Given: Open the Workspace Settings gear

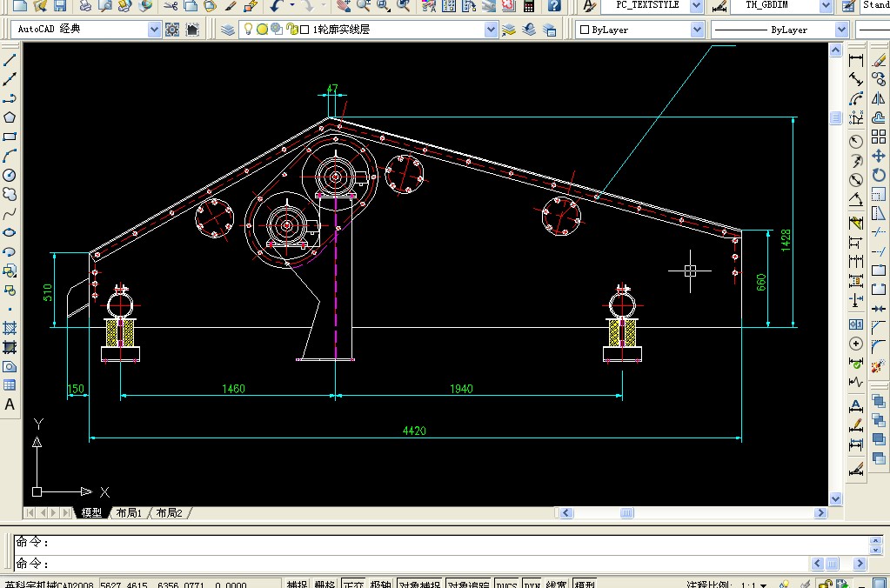Looking at the screenshot, I should pos(172,30).
